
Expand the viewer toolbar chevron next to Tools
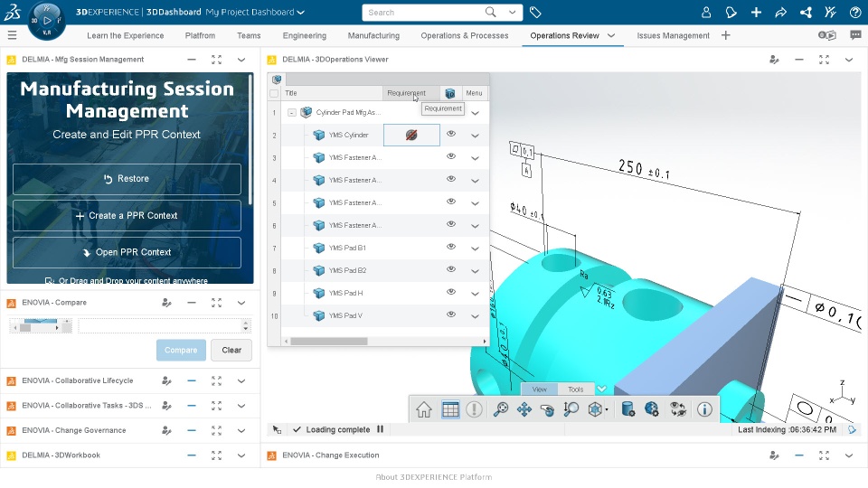tap(602, 389)
